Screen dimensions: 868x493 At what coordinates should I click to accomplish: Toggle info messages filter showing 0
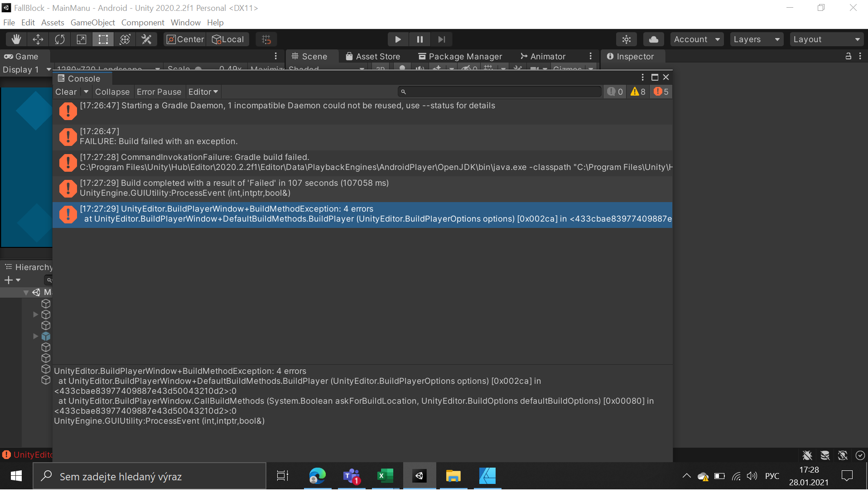[x=615, y=92]
